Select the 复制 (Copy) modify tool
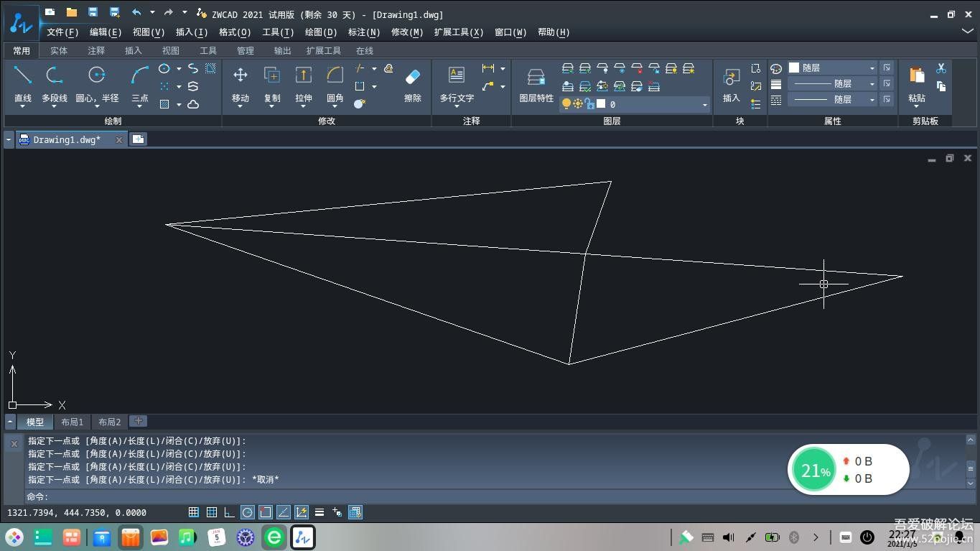The image size is (980, 551). (x=271, y=75)
